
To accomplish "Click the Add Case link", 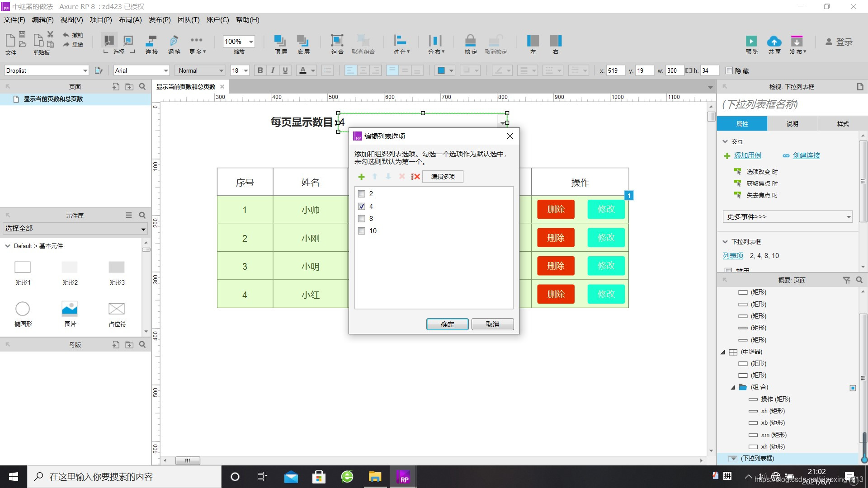I will [747, 155].
